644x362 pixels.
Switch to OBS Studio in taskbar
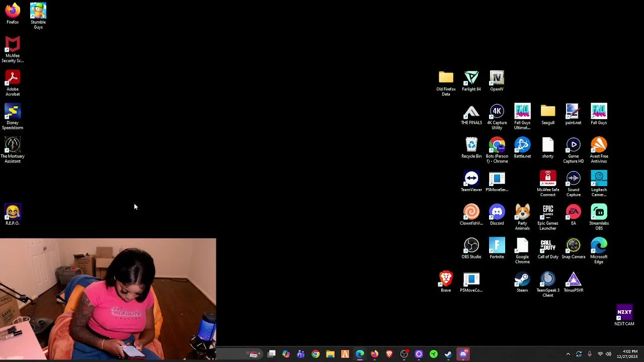(404, 354)
